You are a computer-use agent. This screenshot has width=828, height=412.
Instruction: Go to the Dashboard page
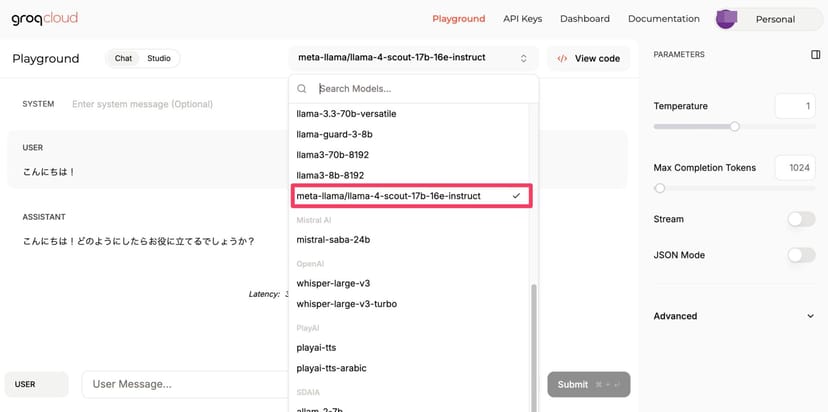coord(584,19)
